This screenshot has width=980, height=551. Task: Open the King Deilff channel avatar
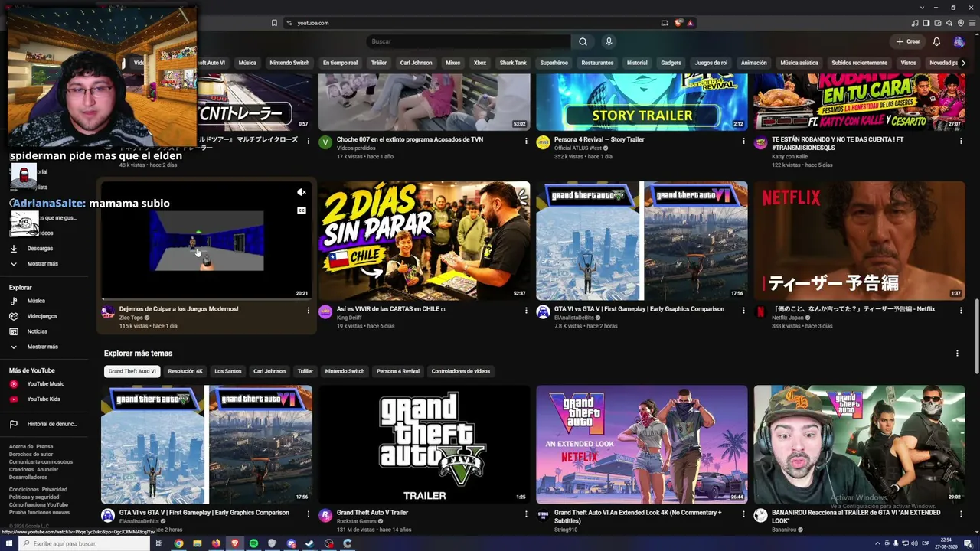(x=325, y=312)
